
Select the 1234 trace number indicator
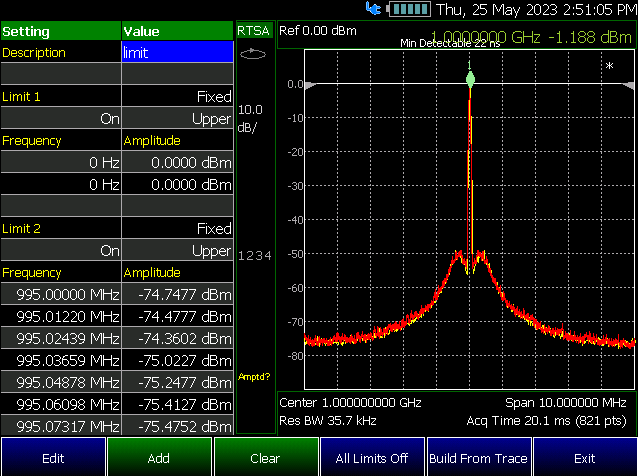pos(255,255)
